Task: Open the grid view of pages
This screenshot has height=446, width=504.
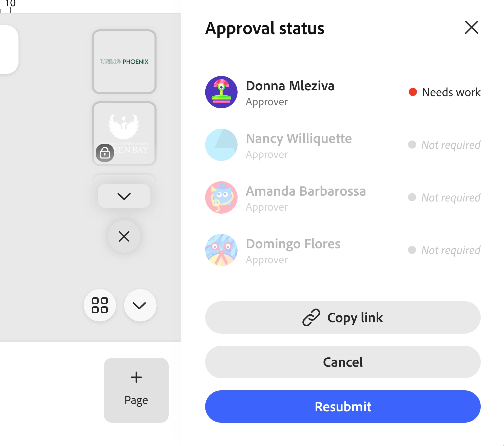Action: point(100,305)
